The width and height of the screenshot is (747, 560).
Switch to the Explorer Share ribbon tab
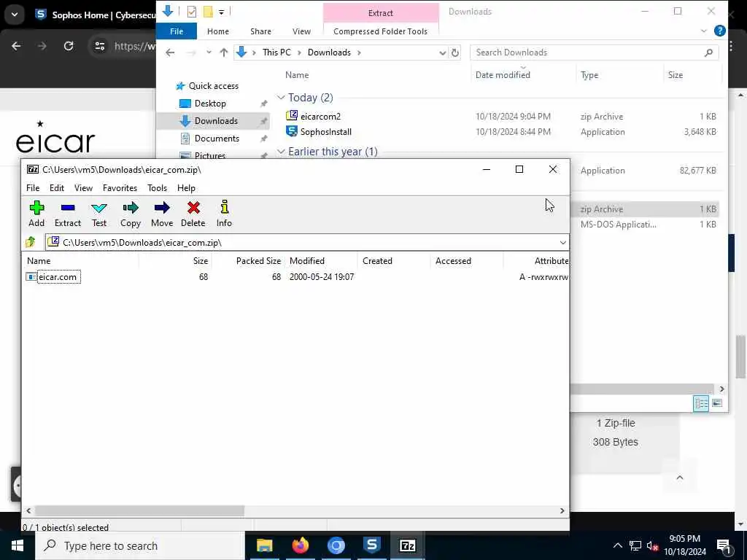coord(260,31)
